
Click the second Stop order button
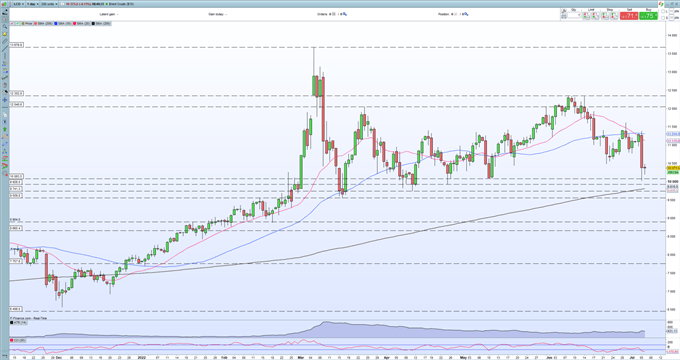614,16
